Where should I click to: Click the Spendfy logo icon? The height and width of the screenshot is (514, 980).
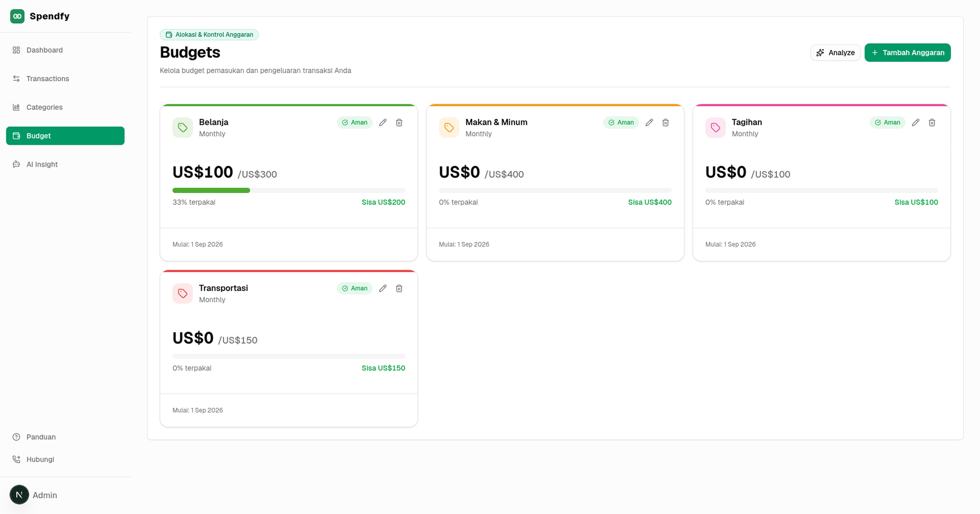(17, 16)
